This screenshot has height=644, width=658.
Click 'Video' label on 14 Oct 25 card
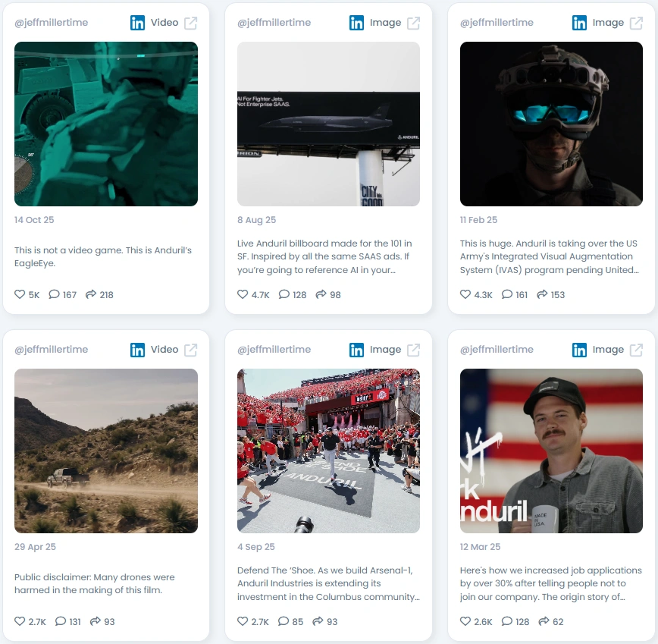coord(164,23)
